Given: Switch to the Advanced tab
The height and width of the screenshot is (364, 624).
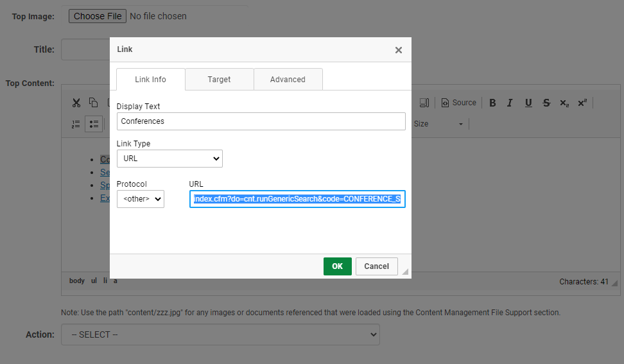Looking at the screenshot, I should coord(288,80).
